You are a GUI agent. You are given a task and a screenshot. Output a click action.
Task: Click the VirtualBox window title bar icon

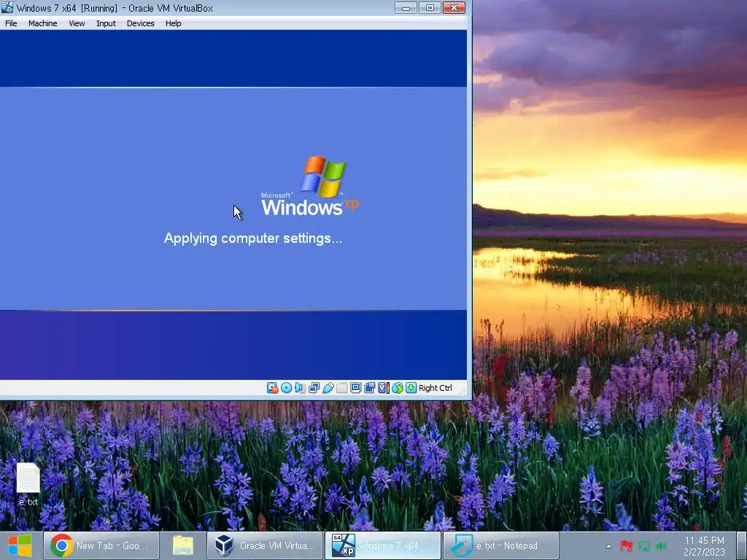(7, 7)
